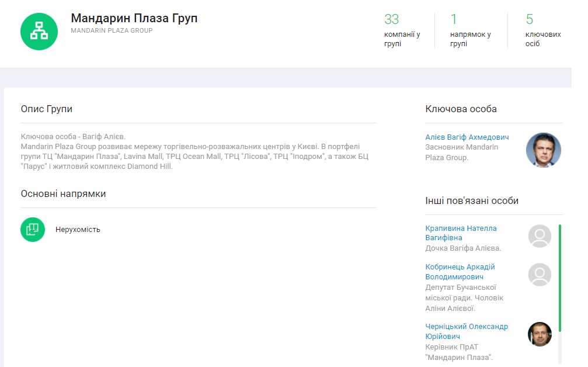
Task: Open the photo next to Алієв Вагіф Ахмедович
Action: coord(543,150)
